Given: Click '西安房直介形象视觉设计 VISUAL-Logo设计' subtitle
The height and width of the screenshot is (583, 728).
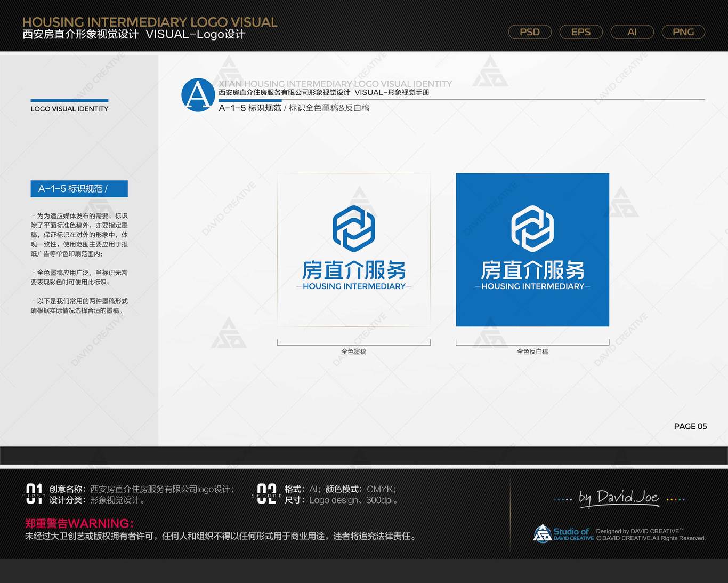Looking at the screenshot, I should [134, 35].
